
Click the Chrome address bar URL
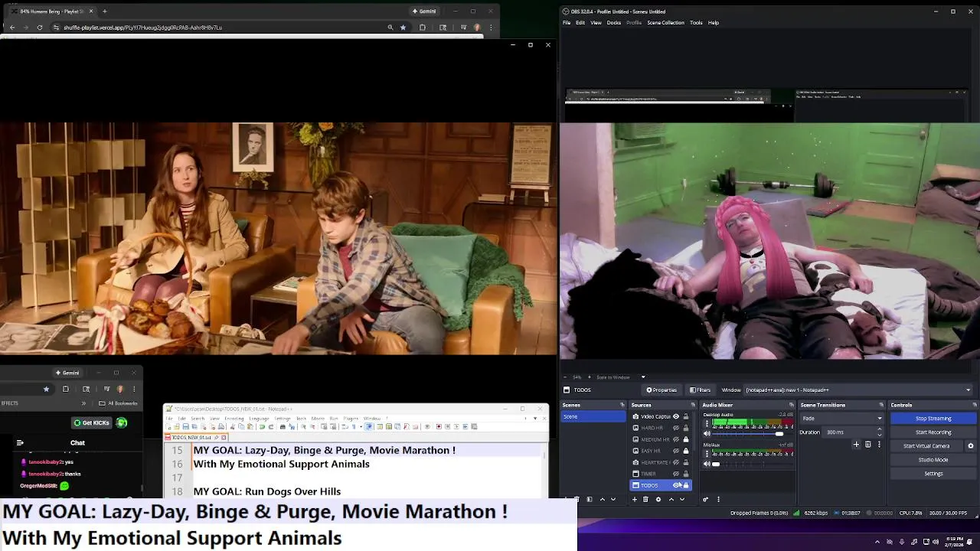pos(142,28)
